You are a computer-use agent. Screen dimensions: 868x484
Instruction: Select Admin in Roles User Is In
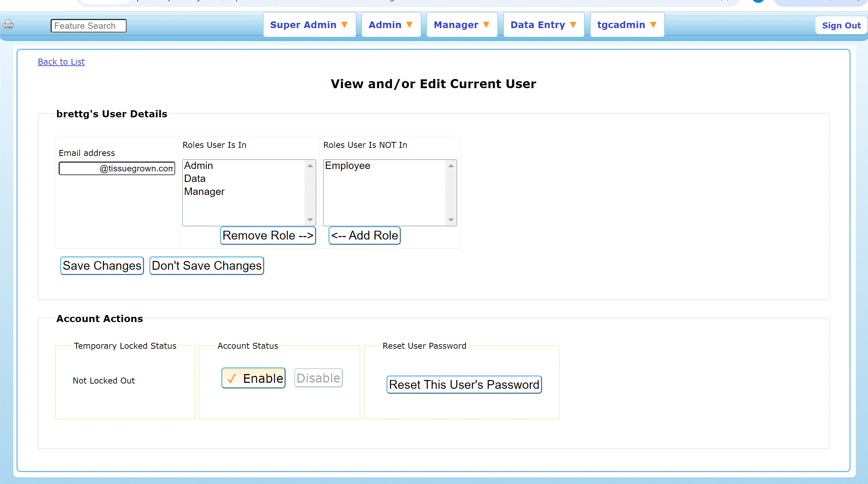(x=199, y=165)
